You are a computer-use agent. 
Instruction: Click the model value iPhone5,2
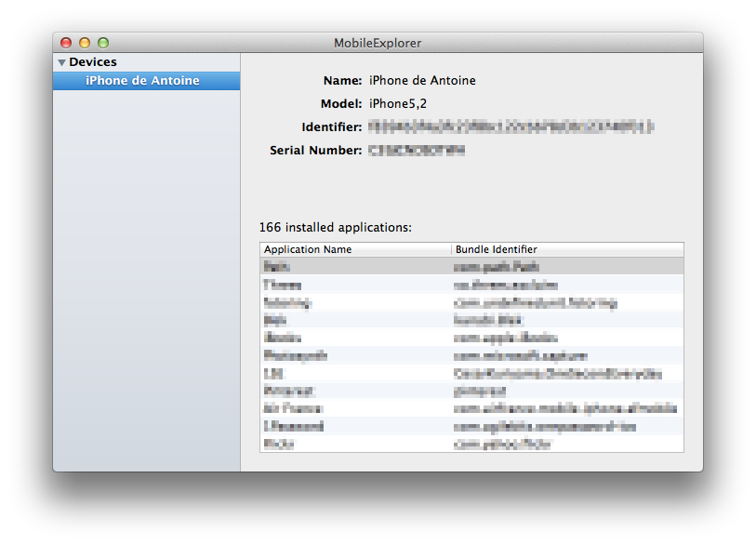(x=398, y=103)
